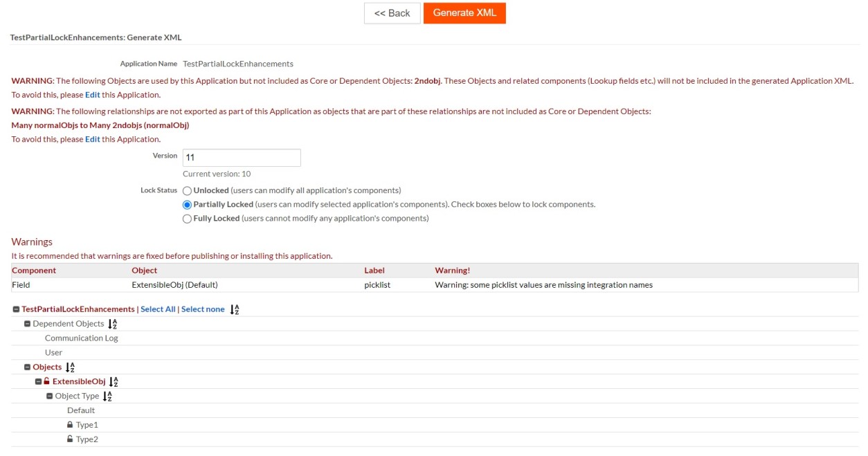Click the sort icon next to Objects
Viewport: 868px width, 456px height.
click(69, 367)
